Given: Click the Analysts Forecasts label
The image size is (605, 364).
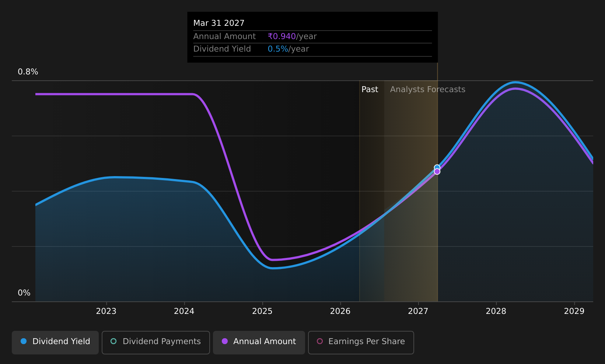Looking at the screenshot, I should click(428, 90).
